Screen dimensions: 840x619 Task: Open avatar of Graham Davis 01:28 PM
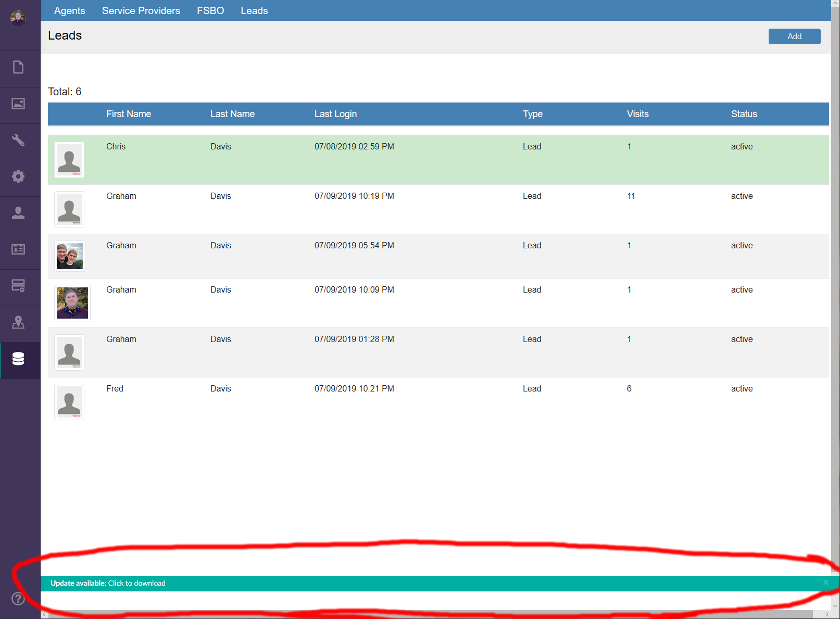[69, 352]
